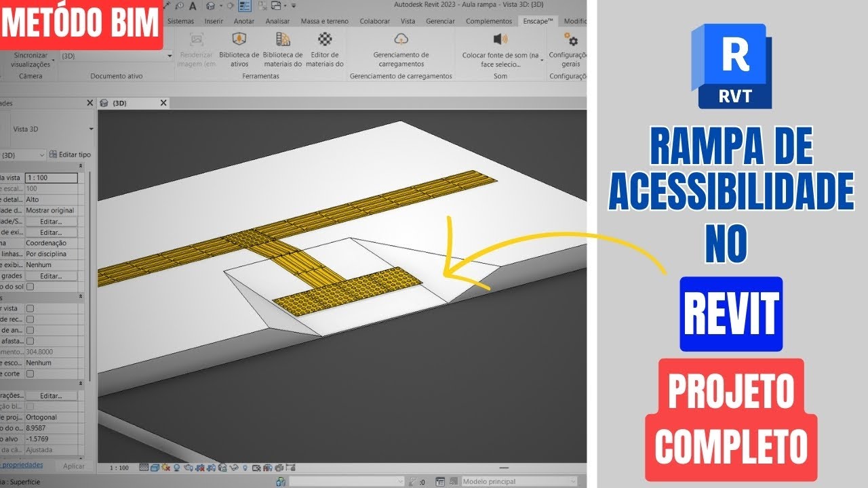Viewport: 868px width, 488px height.
Task: Switch to the Sistemas ribbon tab
Action: tap(180, 21)
